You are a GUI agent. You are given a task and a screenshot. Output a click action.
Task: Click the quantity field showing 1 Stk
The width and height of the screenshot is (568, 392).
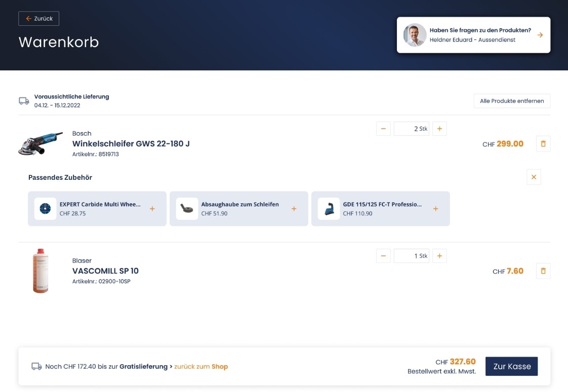click(412, 256)
